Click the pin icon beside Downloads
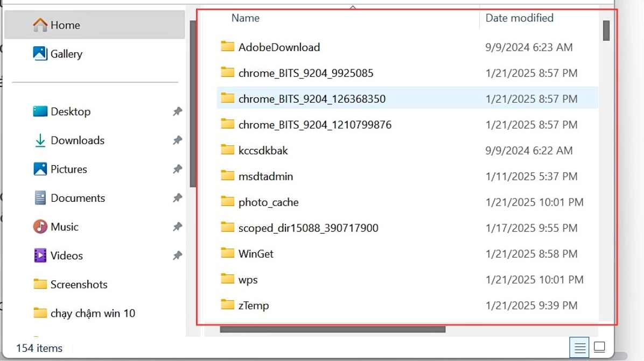The image size is (644, 361). 177,140
